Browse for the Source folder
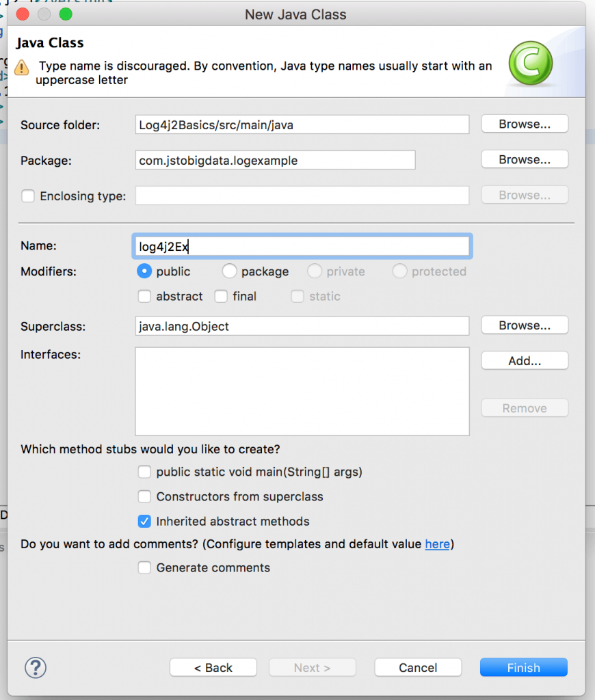Screen dimensions: 595x700 click(x=525, y=124)
